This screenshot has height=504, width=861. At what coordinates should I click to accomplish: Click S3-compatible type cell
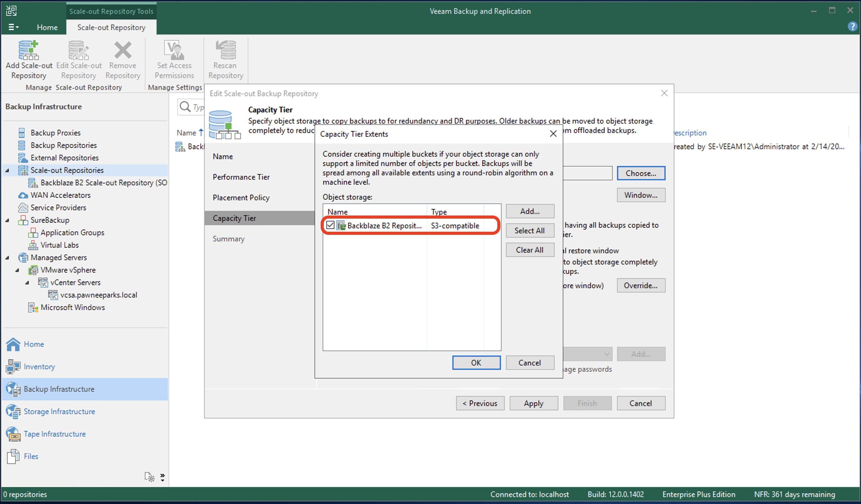pos(455,225)
